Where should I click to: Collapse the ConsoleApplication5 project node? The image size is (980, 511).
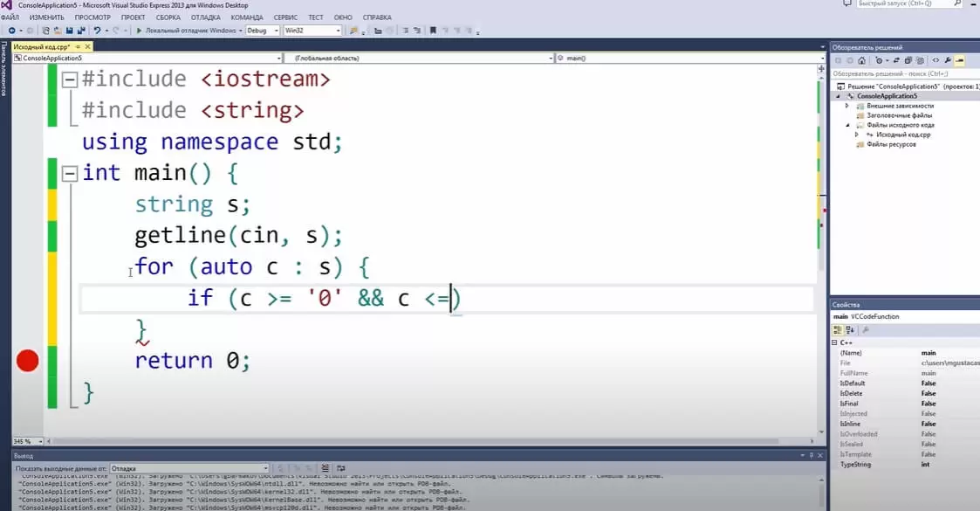pyautogui.click(x=838, y=96)
